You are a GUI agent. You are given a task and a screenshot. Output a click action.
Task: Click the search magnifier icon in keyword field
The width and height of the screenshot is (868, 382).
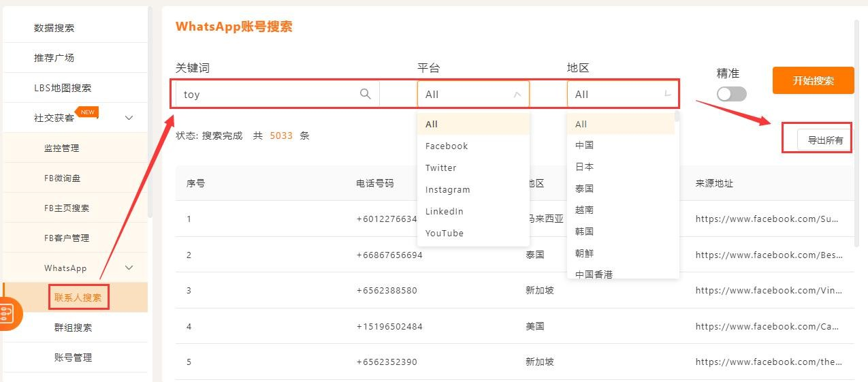366,94
